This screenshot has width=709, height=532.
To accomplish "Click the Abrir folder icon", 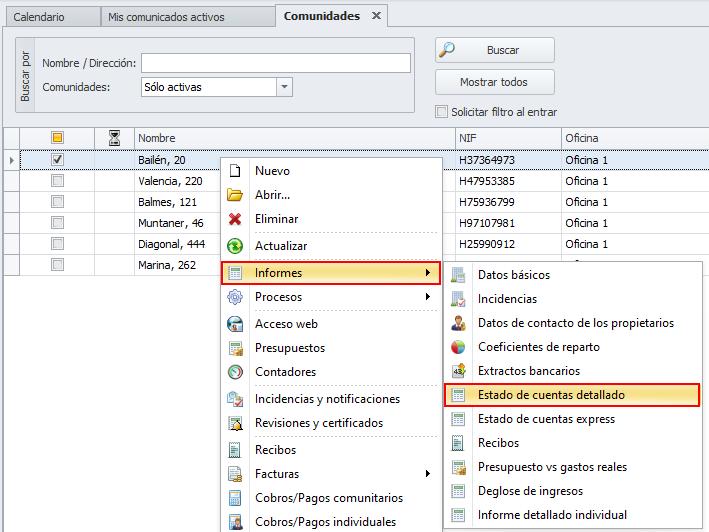I will coord(235,195).
